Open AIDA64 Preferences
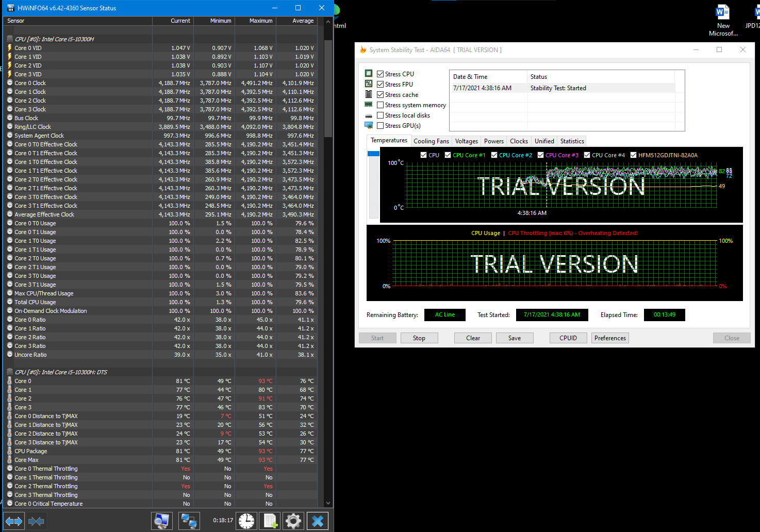The width and height of the screenshot is (760, 532). (x=610, y=338)
